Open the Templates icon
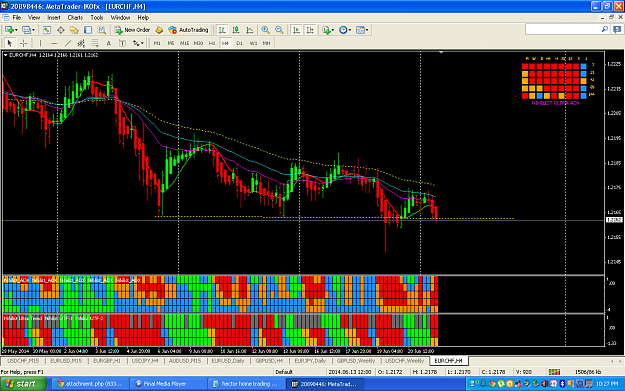625x391 pixels. (360, 30)
